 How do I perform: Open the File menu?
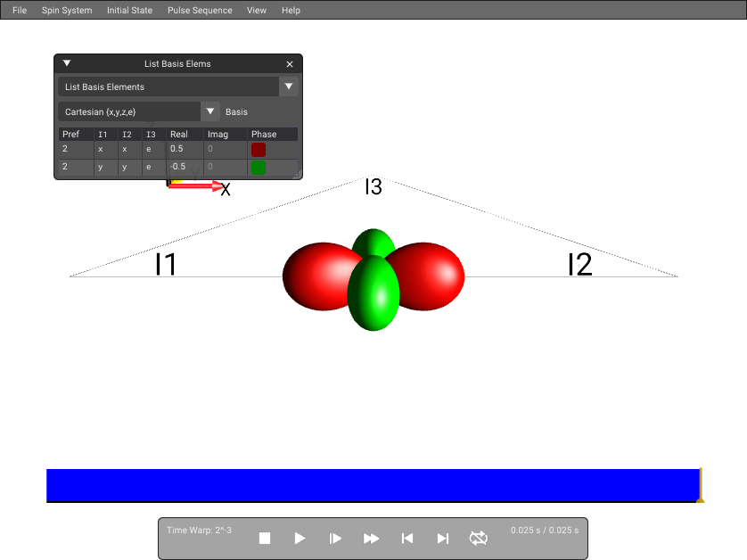20,10
